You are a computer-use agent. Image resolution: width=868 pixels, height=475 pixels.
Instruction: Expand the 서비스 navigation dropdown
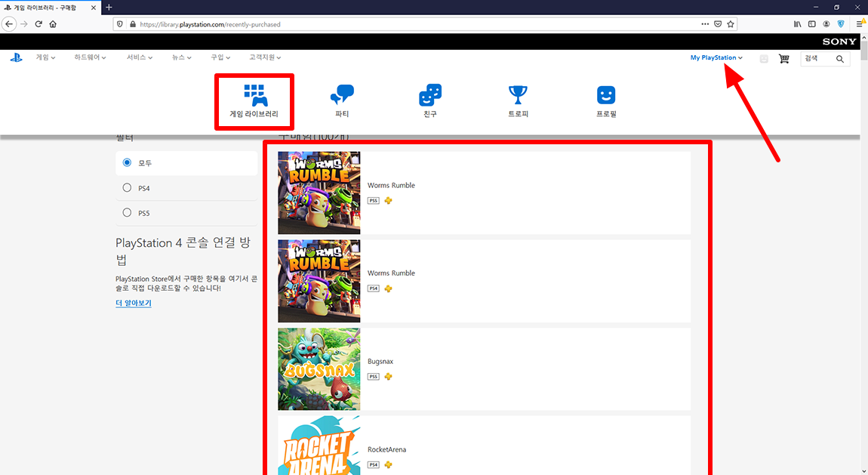(139, 57)
